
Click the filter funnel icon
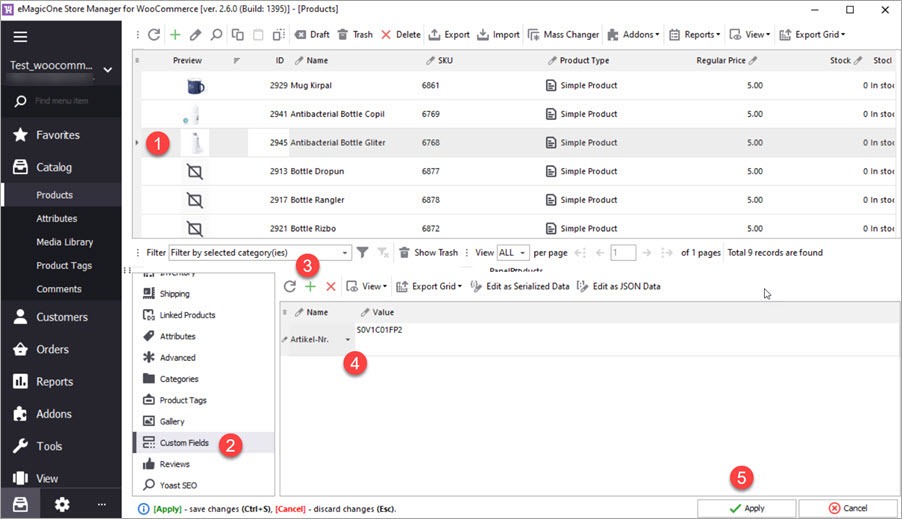363,253
